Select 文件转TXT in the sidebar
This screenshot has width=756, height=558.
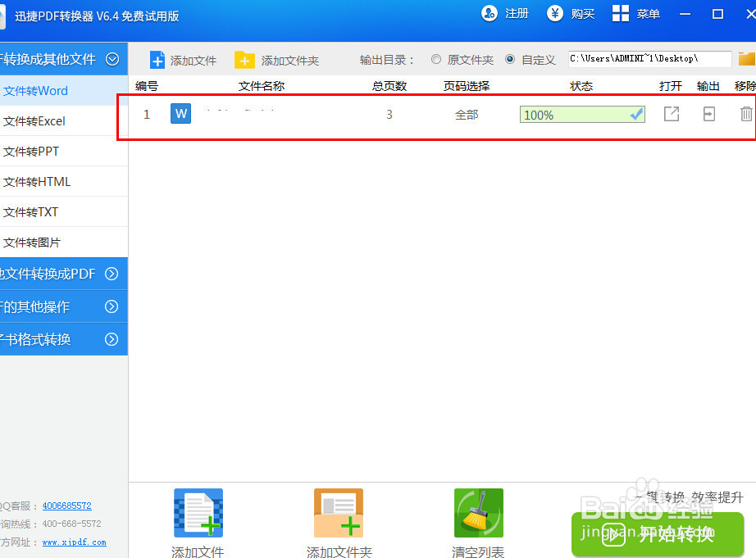click(64, 212)
